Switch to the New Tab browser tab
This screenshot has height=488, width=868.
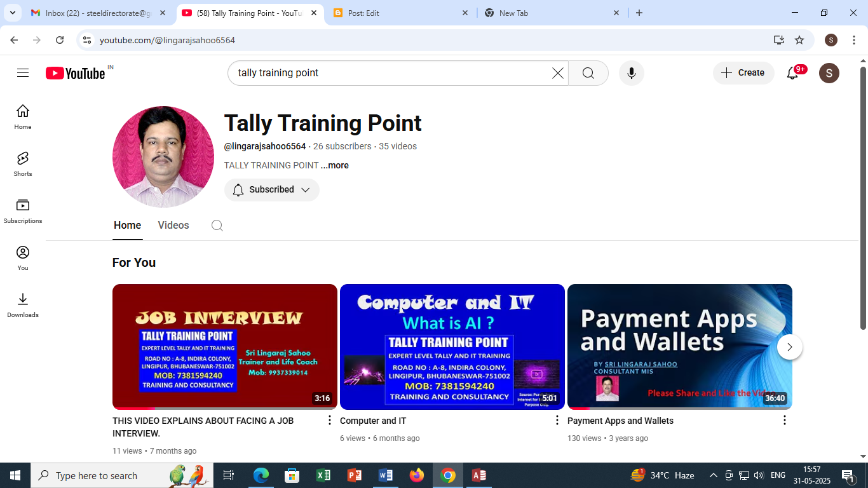point(552,13)
